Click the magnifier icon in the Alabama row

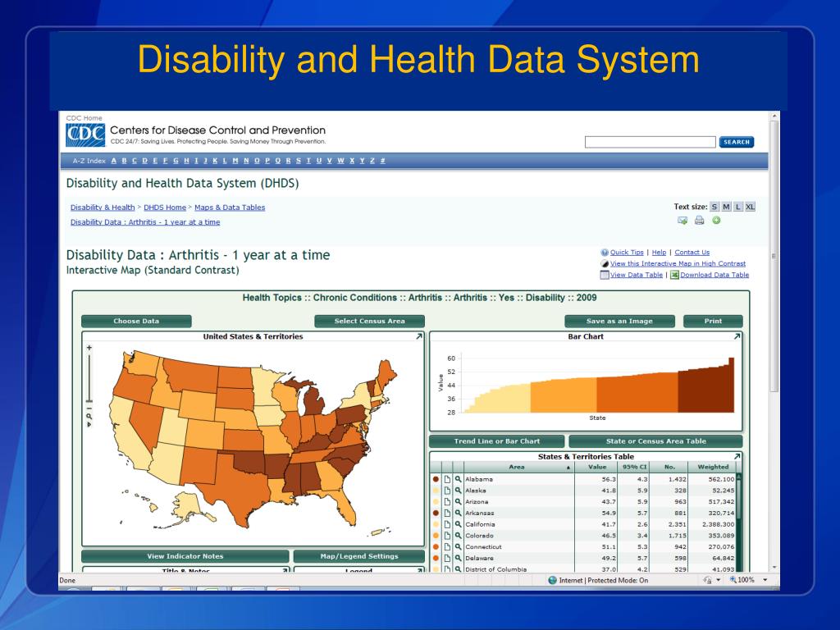[x=458, y=479]
